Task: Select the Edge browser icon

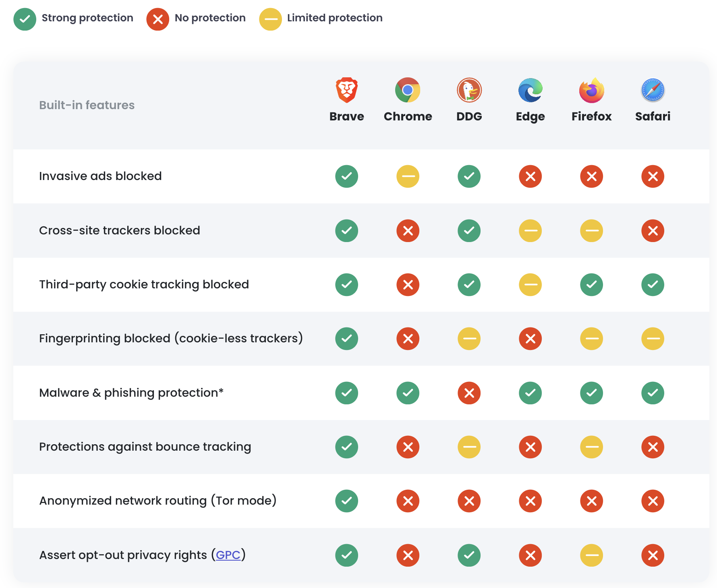Action: (x=530, y=89)
